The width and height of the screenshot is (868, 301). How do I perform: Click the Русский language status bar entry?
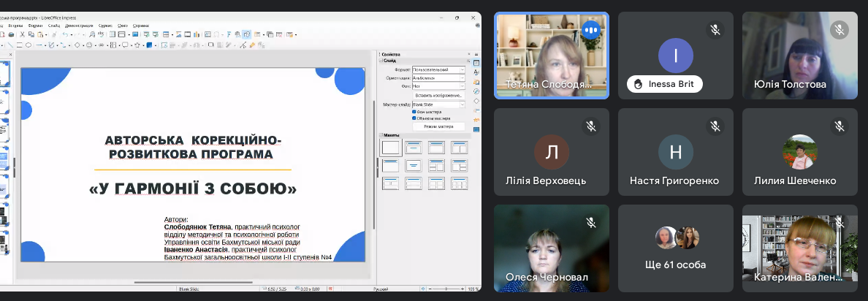[x=381, y=289]
